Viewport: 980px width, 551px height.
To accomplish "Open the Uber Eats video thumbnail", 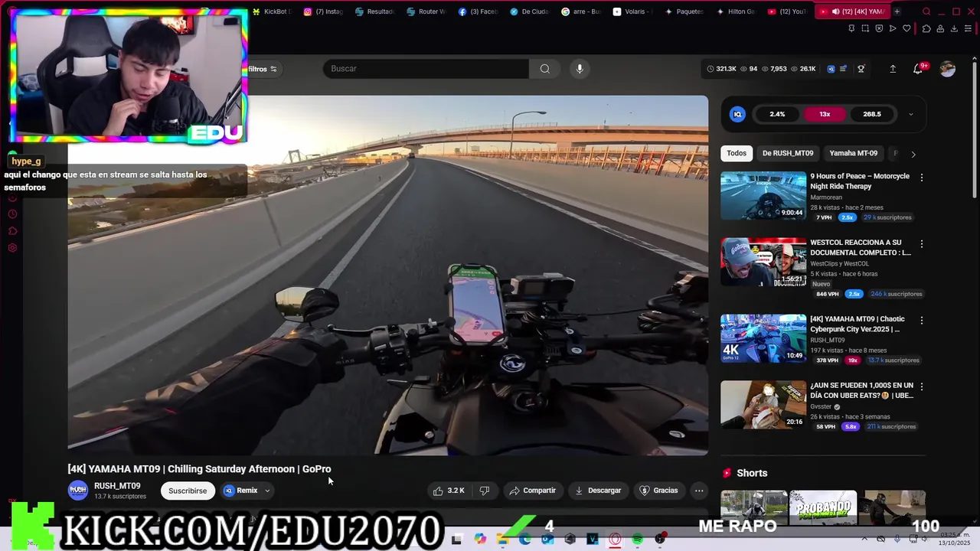I will pos(763,405).
